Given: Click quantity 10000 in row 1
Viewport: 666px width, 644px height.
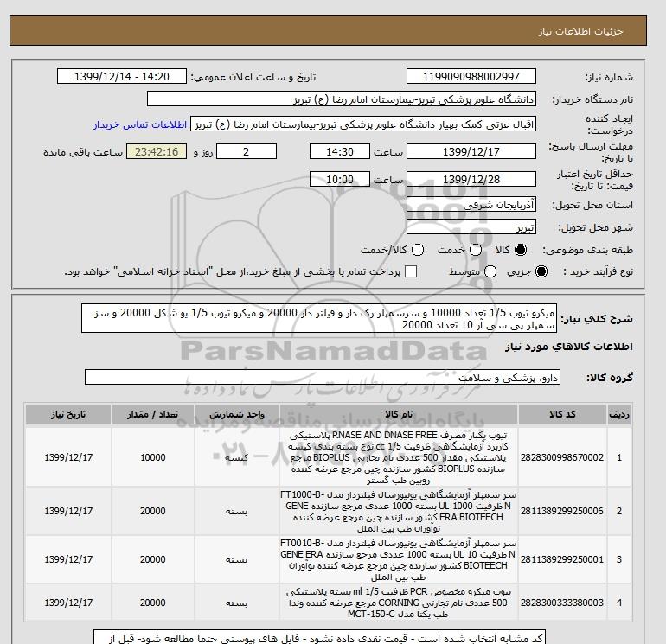Looking at the screenshot, I should coord(153,457).
